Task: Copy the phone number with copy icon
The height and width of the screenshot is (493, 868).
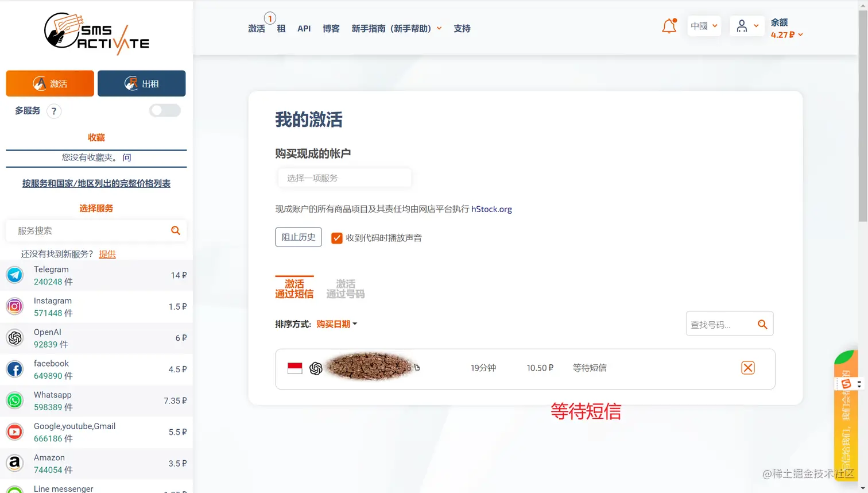Action: pyautogui.click(x=417, y=367)
